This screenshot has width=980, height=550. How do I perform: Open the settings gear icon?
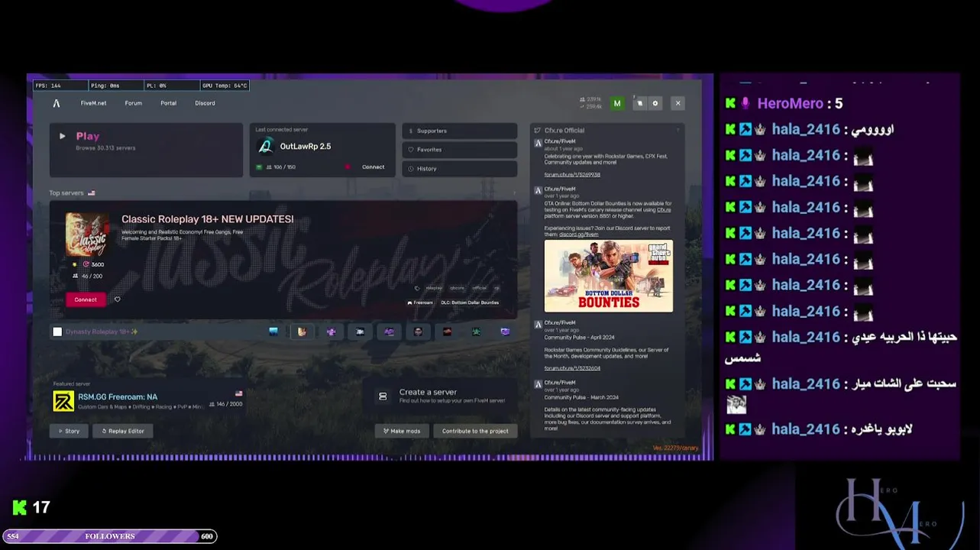click(x=655, y=103)
